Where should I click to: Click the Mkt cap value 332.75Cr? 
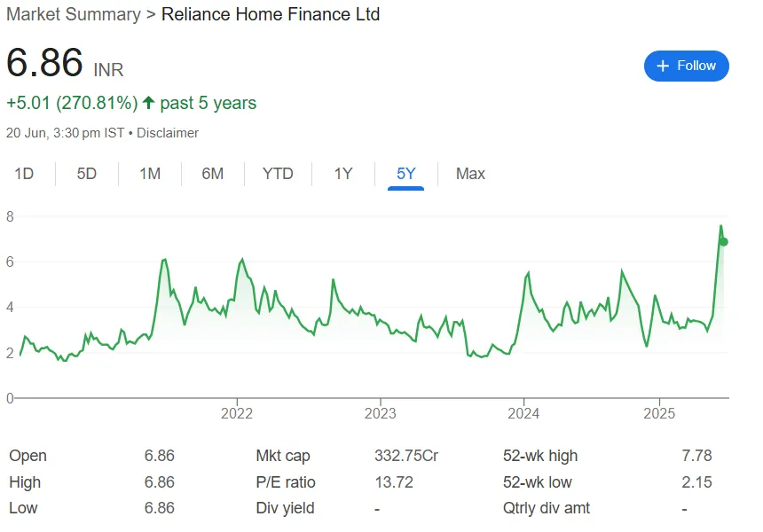[406, 456]
